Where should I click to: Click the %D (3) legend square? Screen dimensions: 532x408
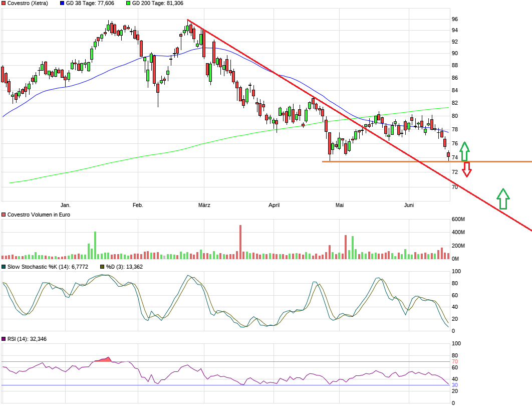(x=102, y=267)
